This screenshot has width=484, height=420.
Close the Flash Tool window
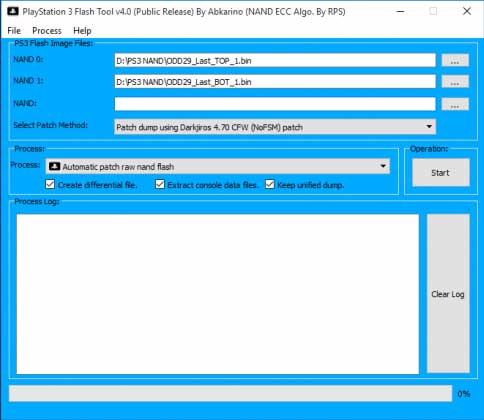point(467,11)
